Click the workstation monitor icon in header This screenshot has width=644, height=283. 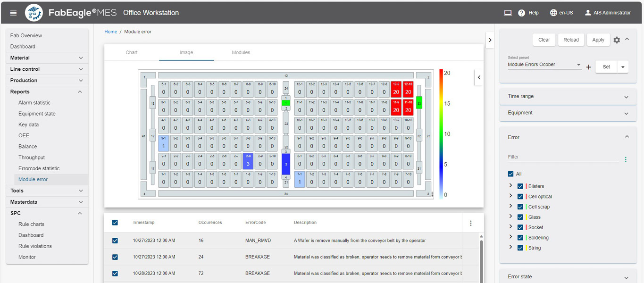pyautogui.click(x=508, y=13)
